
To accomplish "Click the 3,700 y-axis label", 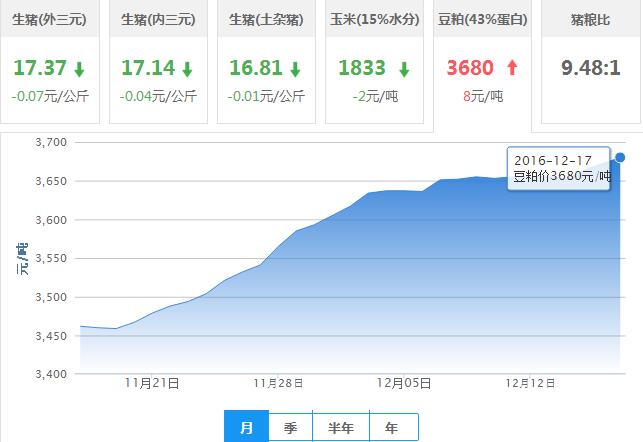I will tap(51, 142).
